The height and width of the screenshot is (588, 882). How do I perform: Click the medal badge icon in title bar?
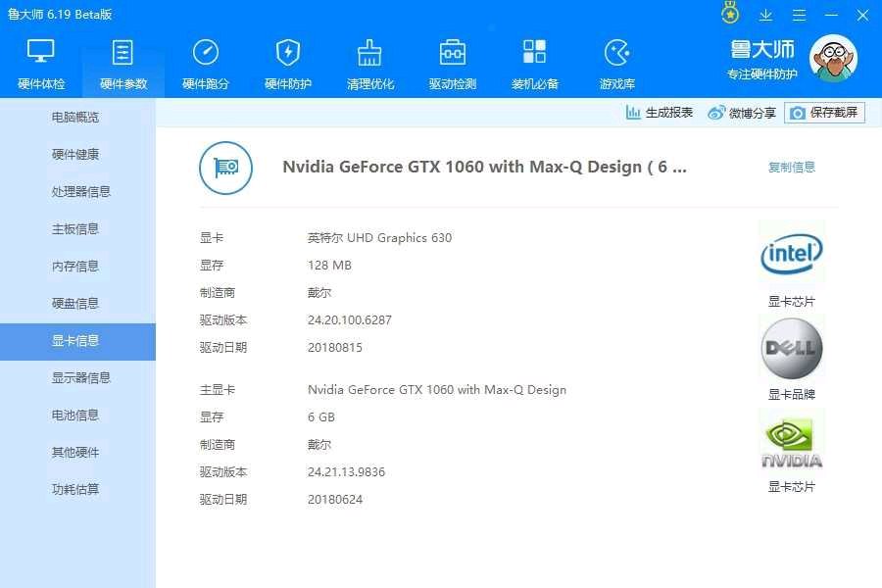point(730,13)
